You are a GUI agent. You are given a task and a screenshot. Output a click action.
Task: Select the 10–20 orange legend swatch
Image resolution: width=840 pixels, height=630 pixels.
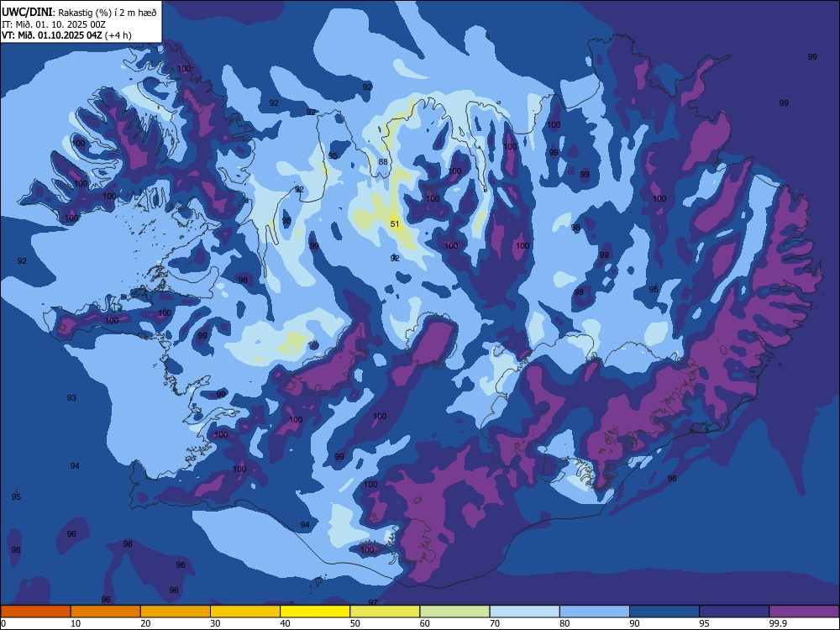coord(106,612)
